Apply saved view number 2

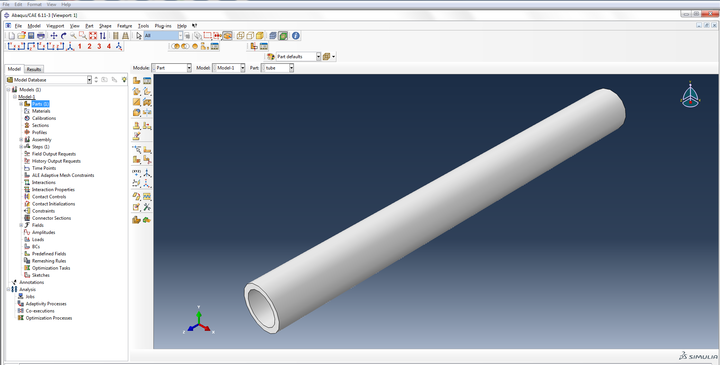tap(89, 46)
